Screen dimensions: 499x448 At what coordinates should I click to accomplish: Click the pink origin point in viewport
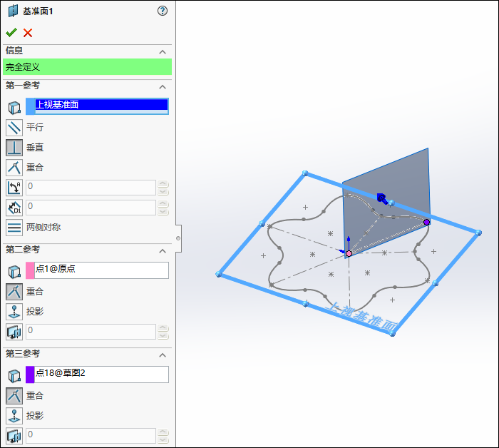[x=349, y=254]
